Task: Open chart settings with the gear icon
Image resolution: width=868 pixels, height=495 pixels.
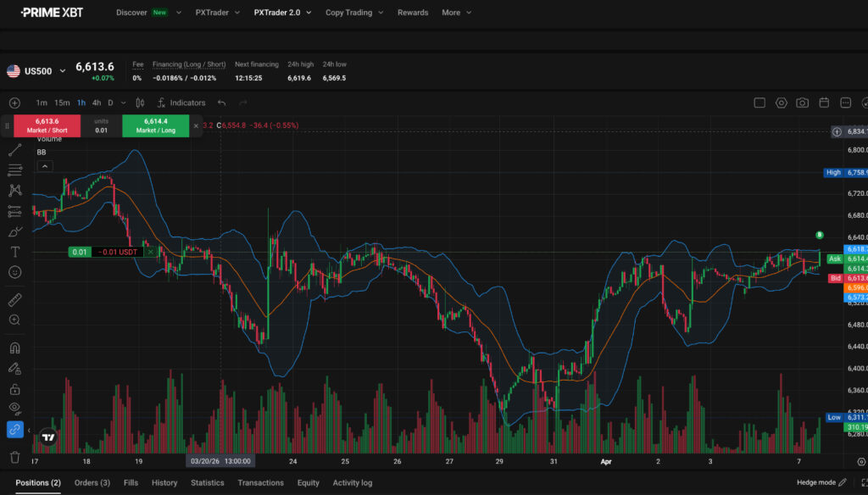Action: [x=781, y=103]
